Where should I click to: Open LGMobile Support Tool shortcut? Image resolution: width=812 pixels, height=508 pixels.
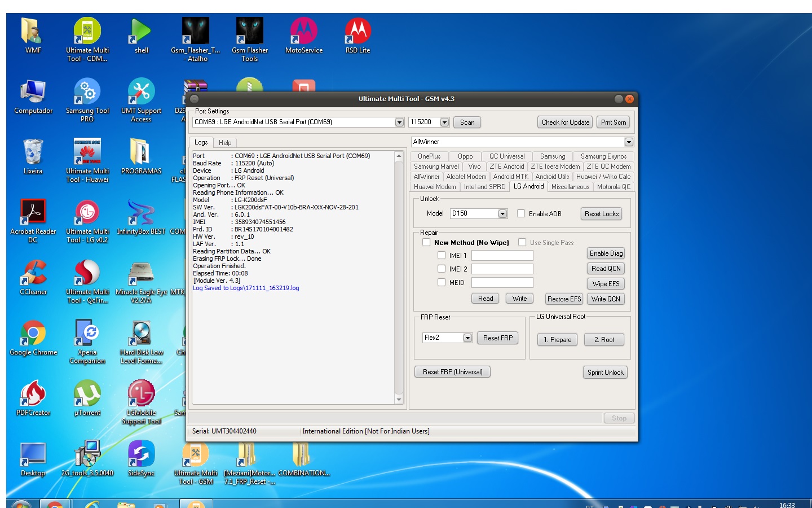point(141,402)
